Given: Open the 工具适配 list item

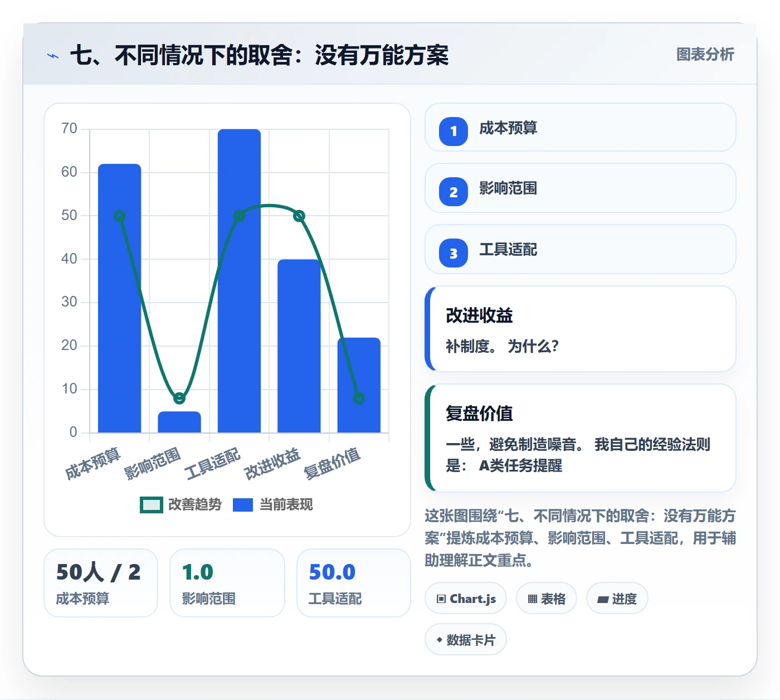Looking at the screenshot, I should pos(581,249).
